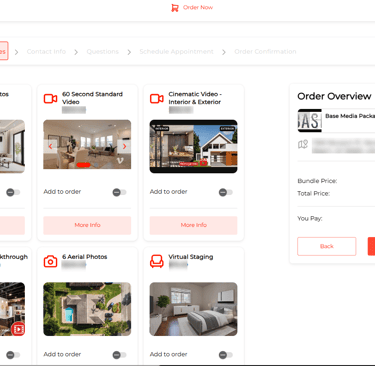
Task: Click the camera icon for 6 Aerial Photos
Action: point(50,261)
